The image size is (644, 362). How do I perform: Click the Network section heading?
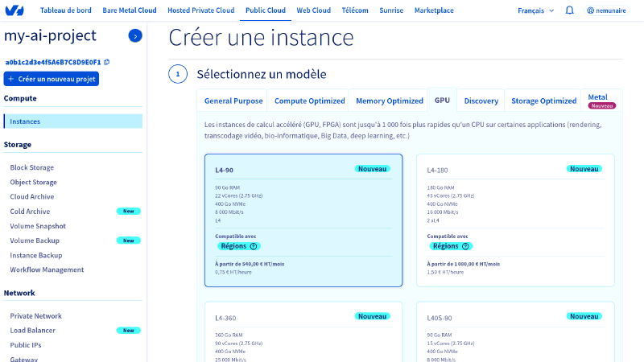19,293
